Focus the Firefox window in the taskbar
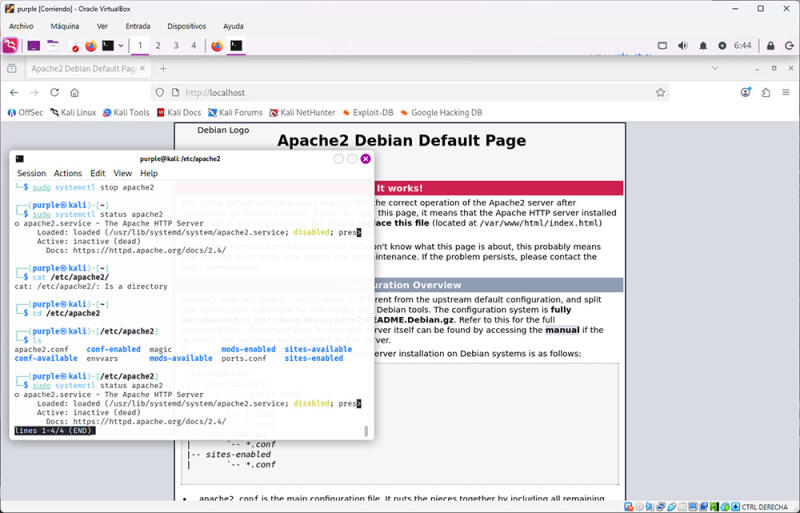 click(217, 45)
